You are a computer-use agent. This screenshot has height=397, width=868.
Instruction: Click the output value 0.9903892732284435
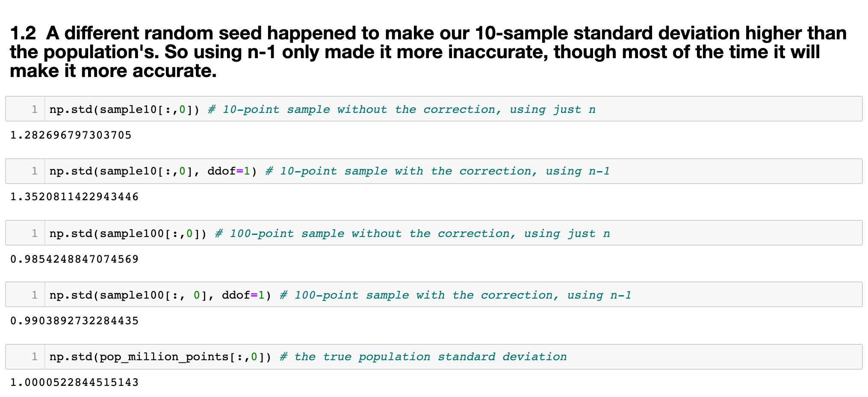click(74, 321)
